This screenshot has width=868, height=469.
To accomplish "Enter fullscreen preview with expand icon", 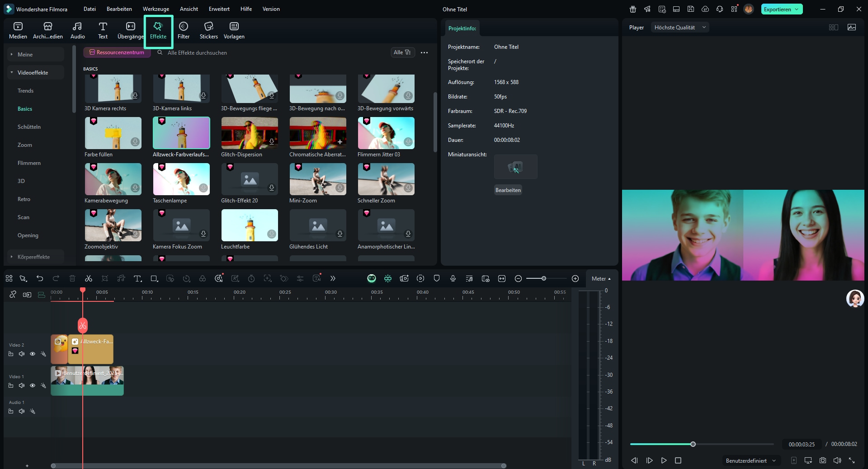I will (852, 460).
